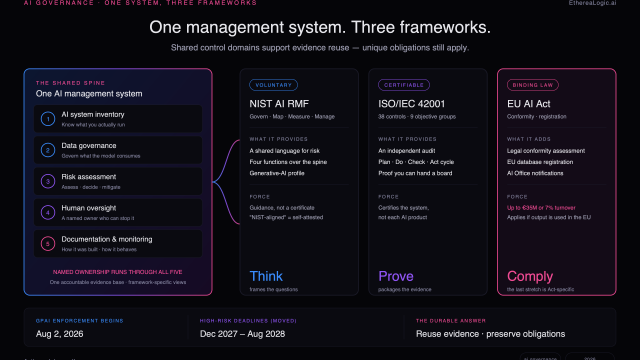This screenshot has width=640, height=360.
Task: Click 'Know what you actually run' description
Action: (93, 125)
